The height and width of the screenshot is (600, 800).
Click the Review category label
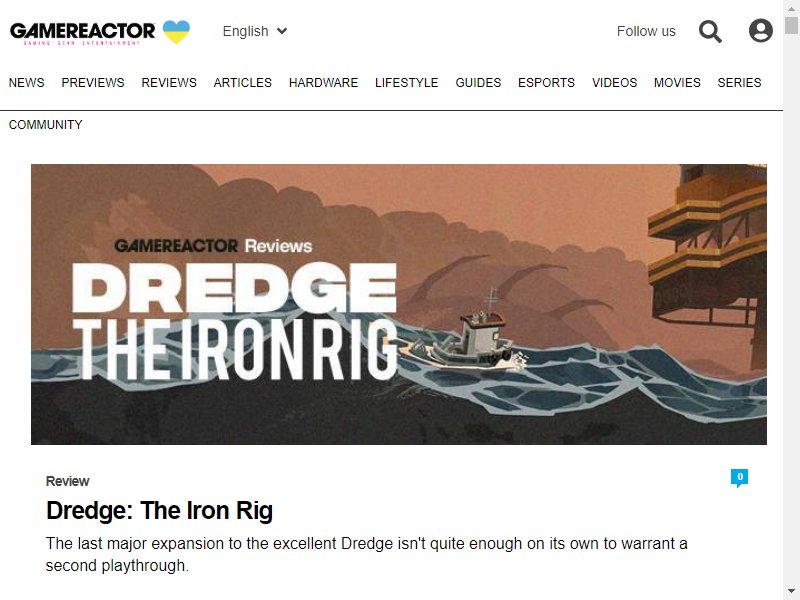point(67,481)
